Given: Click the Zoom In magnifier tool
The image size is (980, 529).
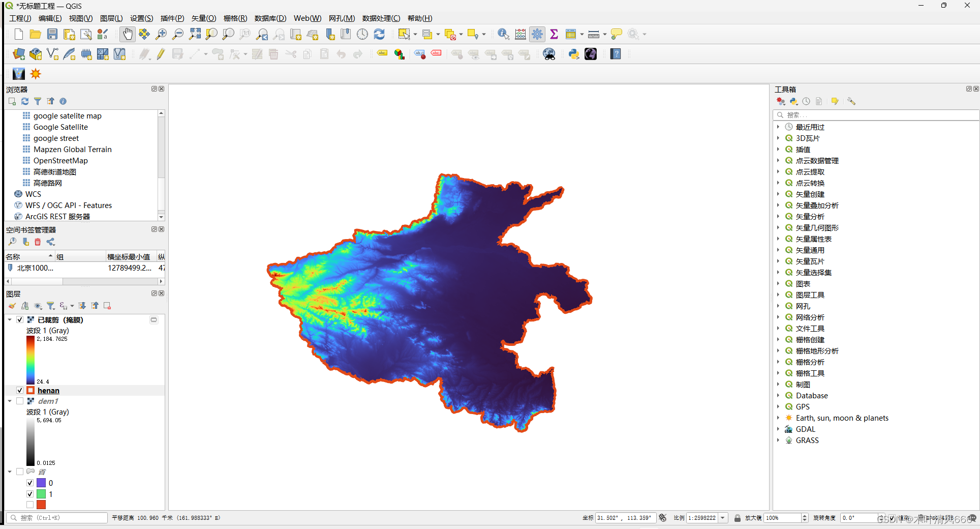Looking at the screenshot, I should (161, 34).
